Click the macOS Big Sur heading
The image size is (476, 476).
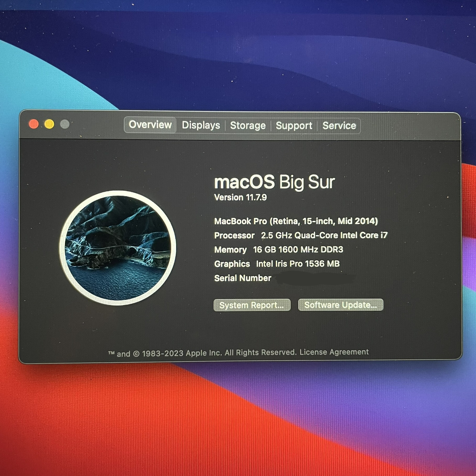pos(274,182)
